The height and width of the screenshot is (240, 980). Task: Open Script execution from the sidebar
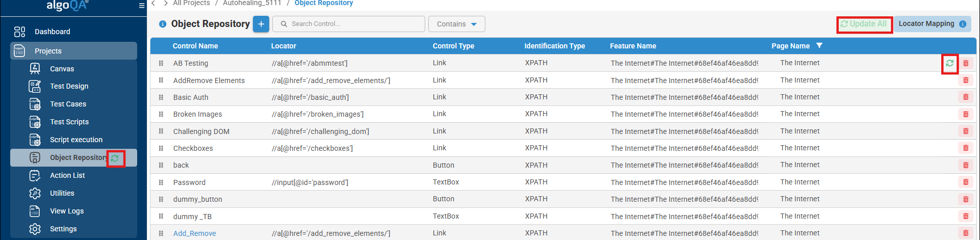click(x=76, y=140)
